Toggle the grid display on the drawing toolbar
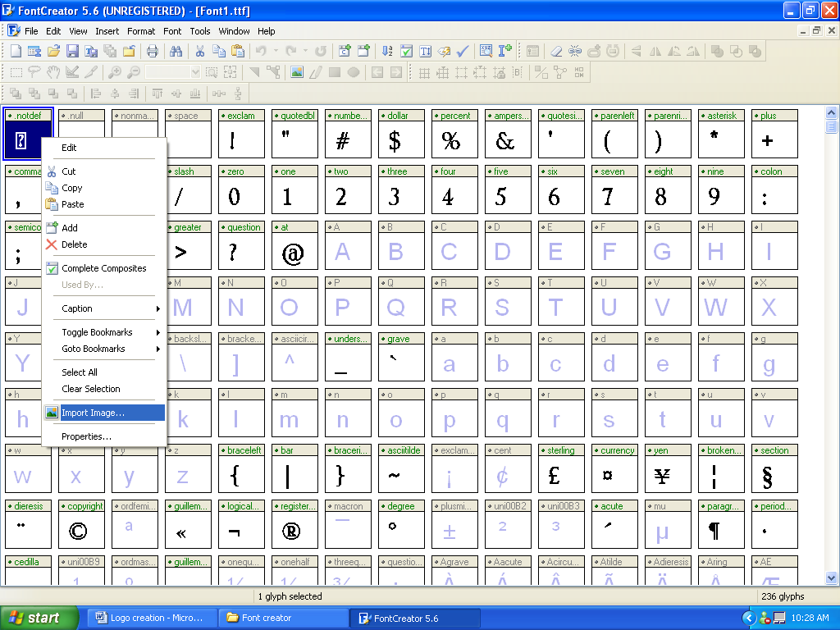 [x=424, y=72]
